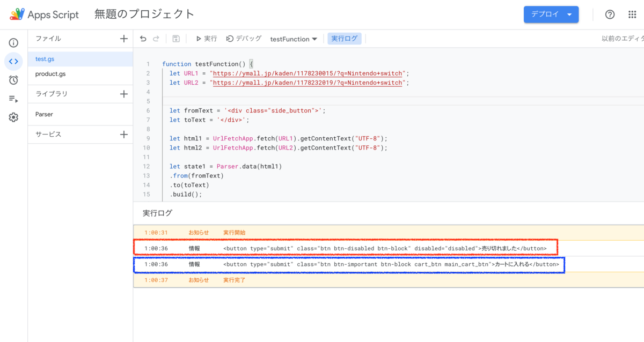This screenshot has width=644, height=342.
Task: Click the サービス section header
Action: (x=48, y=135)
